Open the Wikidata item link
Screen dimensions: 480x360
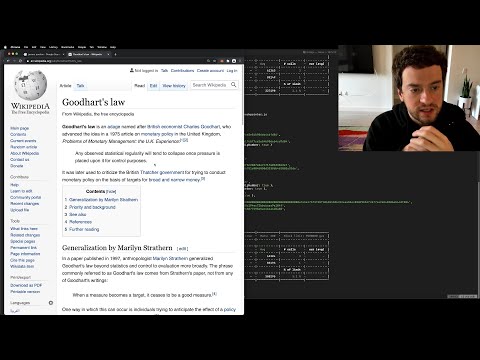(22, 266)
